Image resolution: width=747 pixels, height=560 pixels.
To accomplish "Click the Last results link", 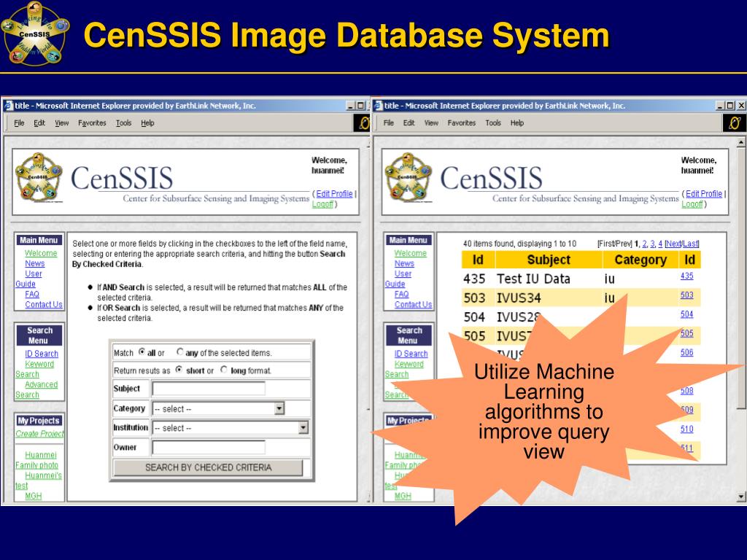I will 691,244.
